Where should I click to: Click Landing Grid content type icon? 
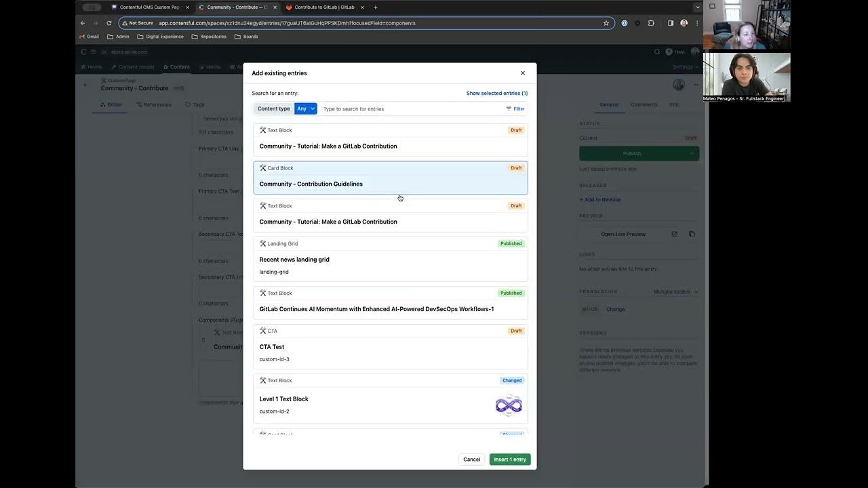[x=262, y=243]
